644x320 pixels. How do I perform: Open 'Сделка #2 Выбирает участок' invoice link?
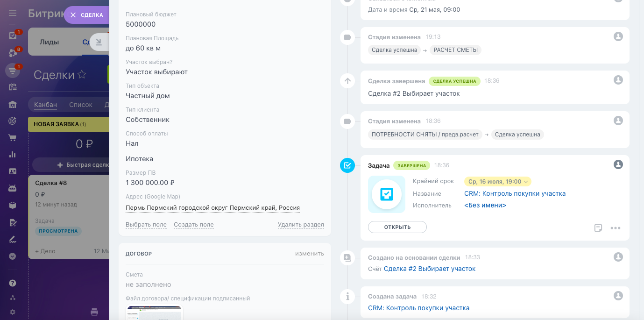pos(429,269)
